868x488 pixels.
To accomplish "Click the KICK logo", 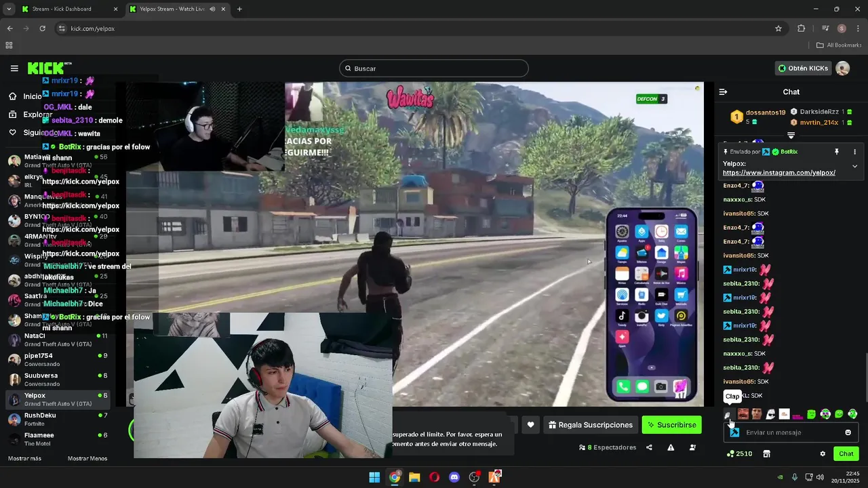I will 50,68.
